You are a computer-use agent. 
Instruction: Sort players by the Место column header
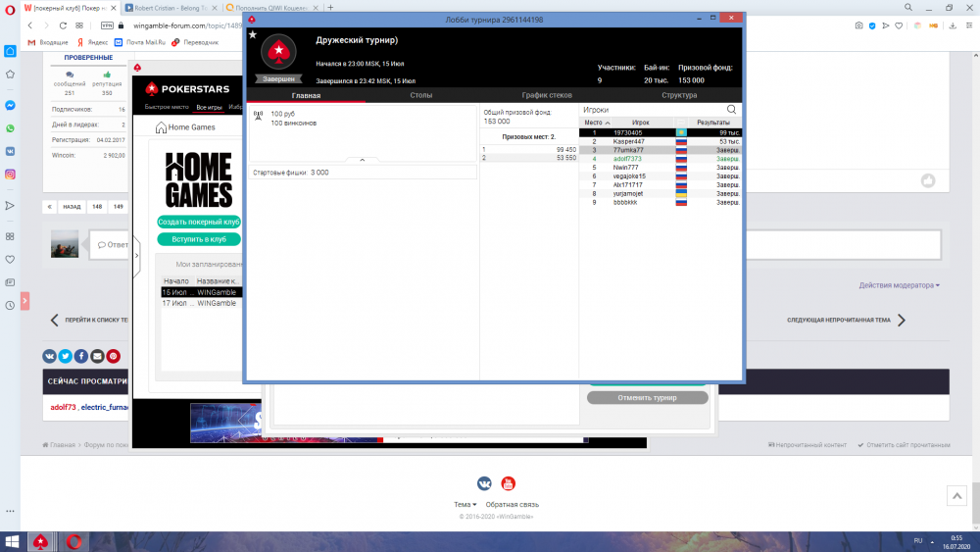click(x=596, y=123)
